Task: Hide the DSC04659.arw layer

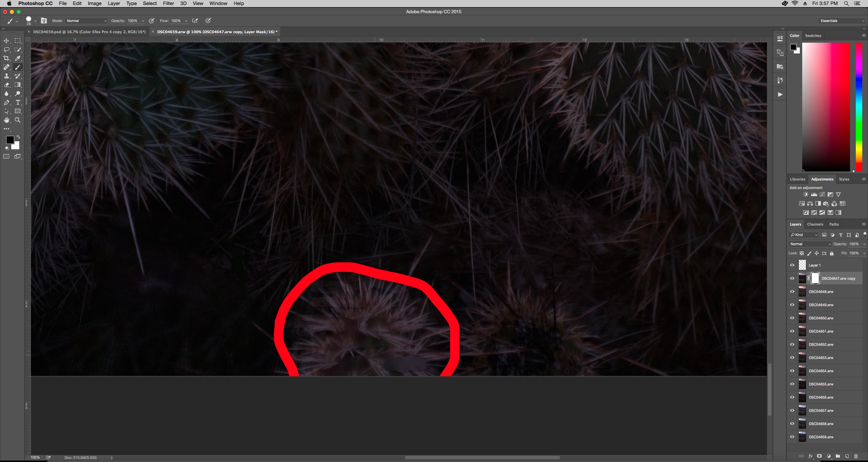Action: (x=792, y=437)
